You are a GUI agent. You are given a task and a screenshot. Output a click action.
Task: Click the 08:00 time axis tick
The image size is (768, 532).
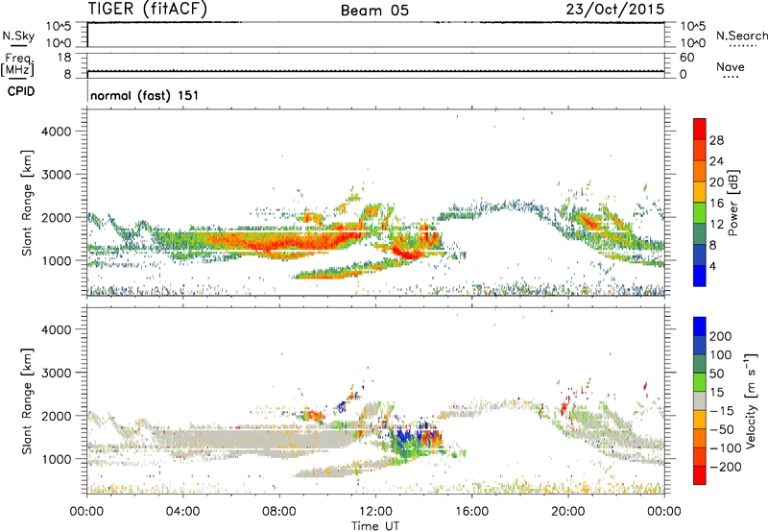279,512
